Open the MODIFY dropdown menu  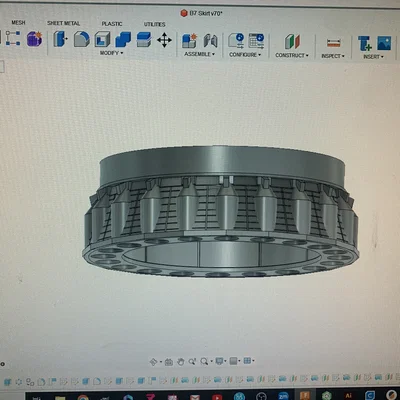[x=111, y=53]
